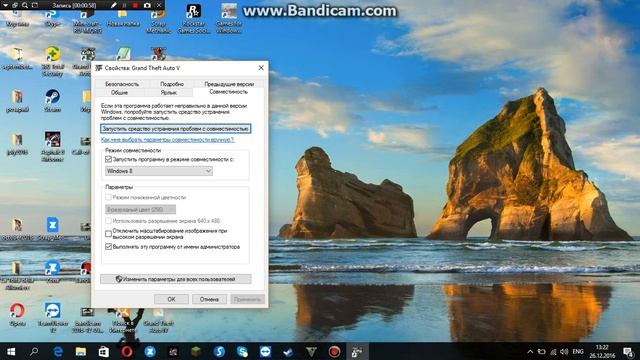Open the 360 Total Security desktop shortcut

pos(52,61)
